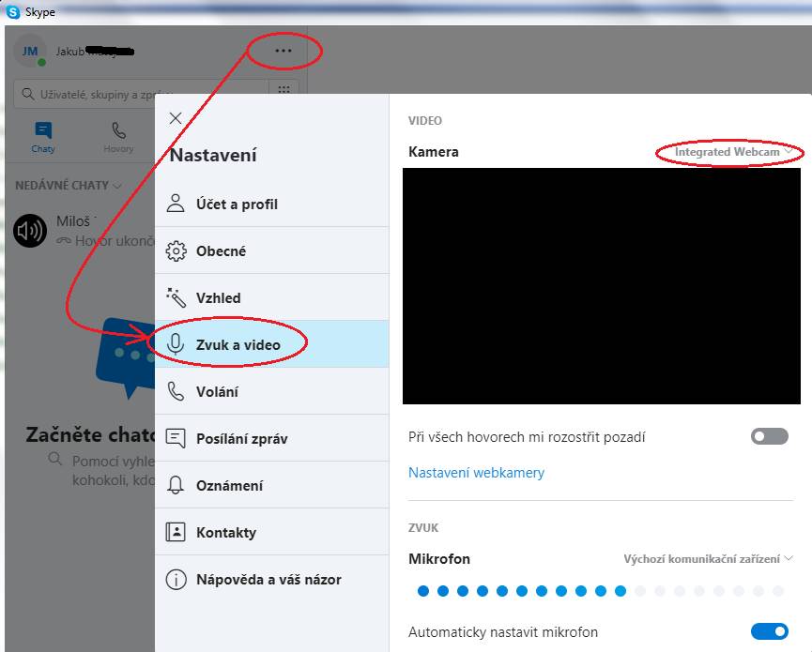Click the bell icon for Oznámení
The image size is (812, 652).
pos(176,485)
